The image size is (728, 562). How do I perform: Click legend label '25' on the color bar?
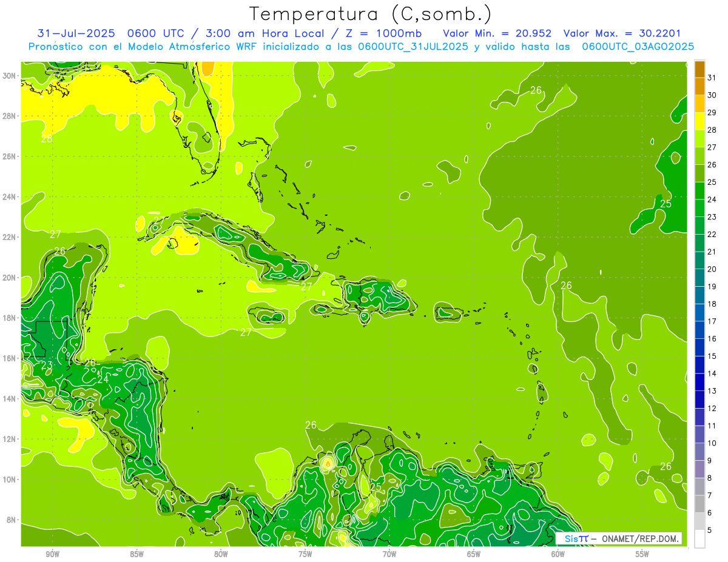point(712,182)
